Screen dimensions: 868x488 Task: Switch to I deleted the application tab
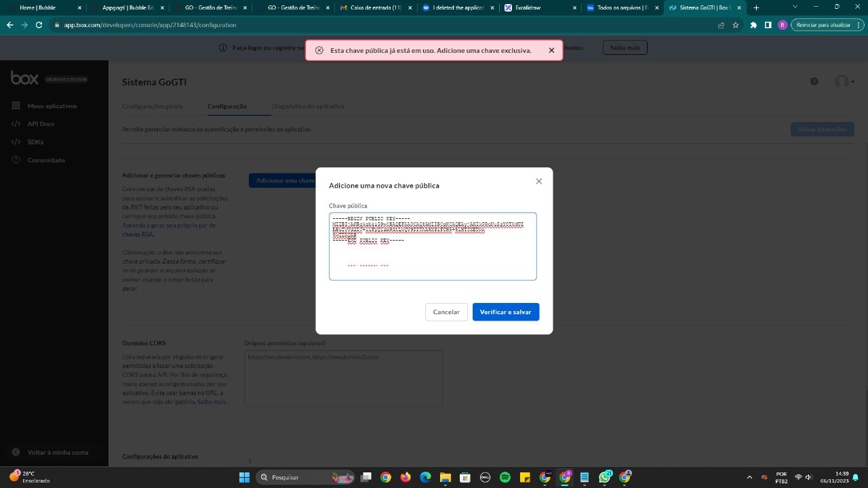point(458,7)
